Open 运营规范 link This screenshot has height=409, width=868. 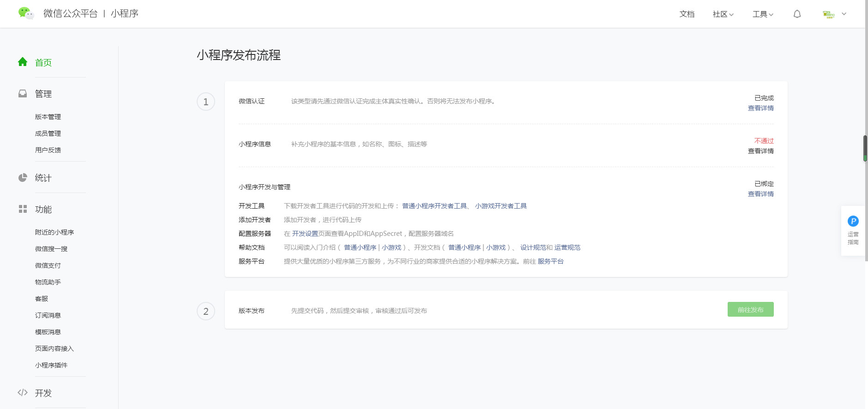[567, 247]
